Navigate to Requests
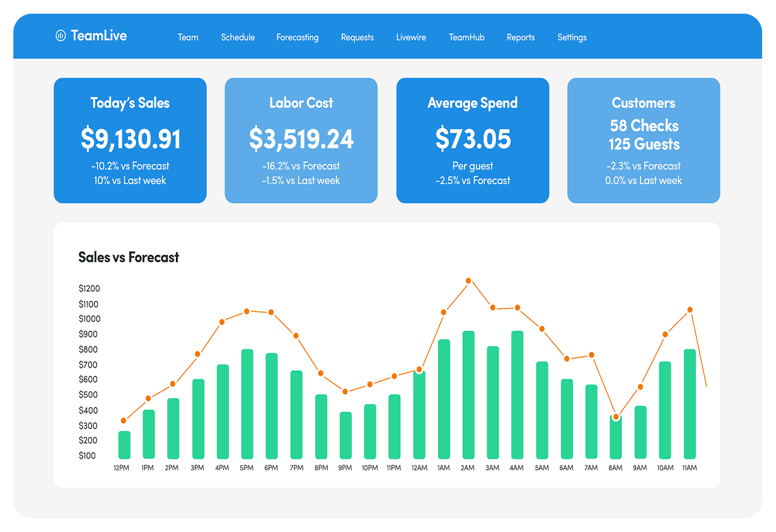Image resolution: width=776 pixels, height=532 pixels. pos(357,37)
